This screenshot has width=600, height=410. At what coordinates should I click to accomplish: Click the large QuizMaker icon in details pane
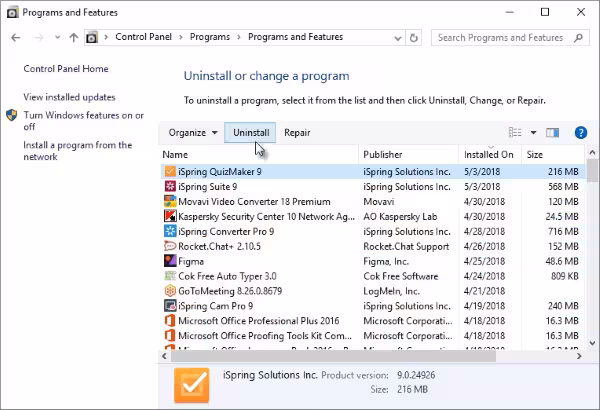pos(192,385)
